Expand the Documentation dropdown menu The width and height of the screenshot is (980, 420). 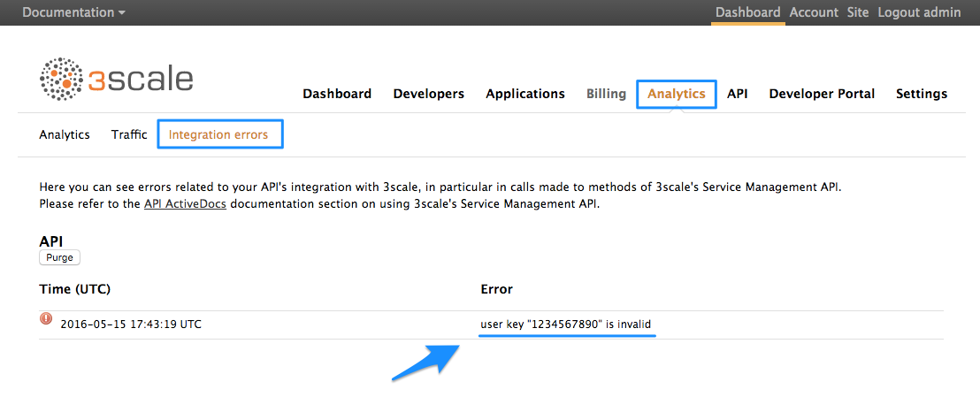tap(73, 12)
